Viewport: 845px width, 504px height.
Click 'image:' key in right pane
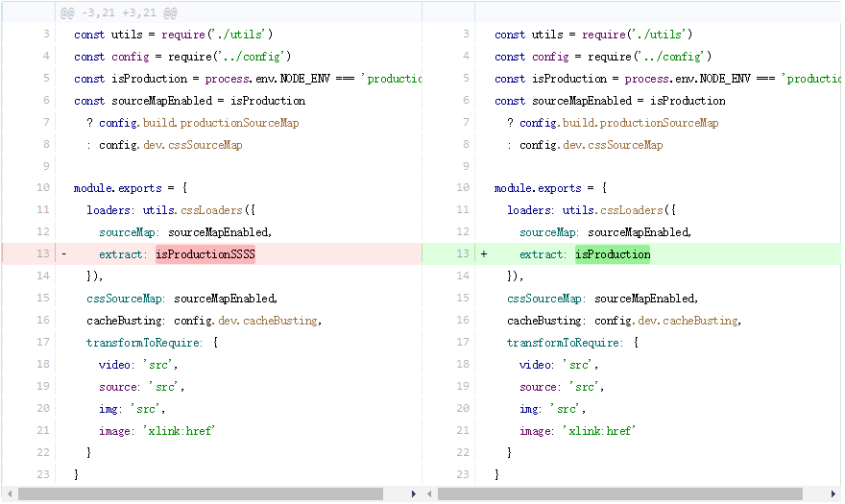coord(538,431)
